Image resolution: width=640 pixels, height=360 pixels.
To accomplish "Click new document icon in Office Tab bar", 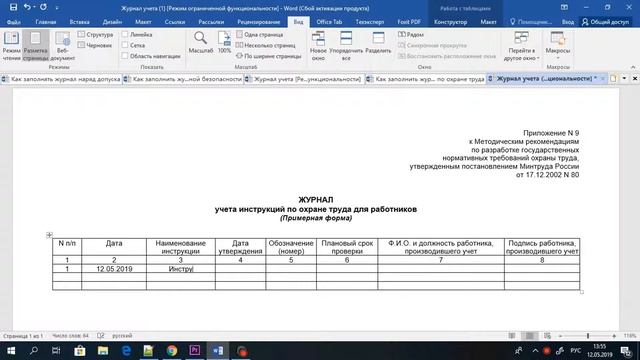I will [613, 78].
